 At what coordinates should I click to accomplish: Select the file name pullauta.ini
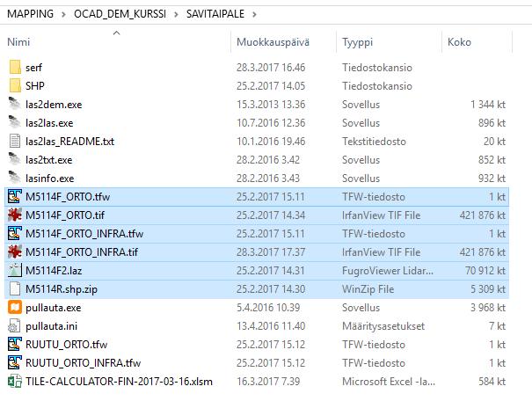pyautogui.click(x=51, y=326)
